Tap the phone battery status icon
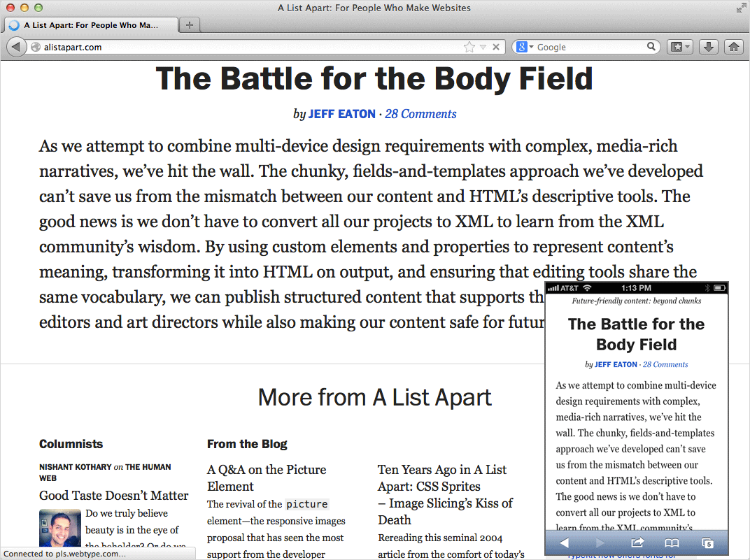Image resolution: width=750 pixels, height=560 pixels. 720,288
